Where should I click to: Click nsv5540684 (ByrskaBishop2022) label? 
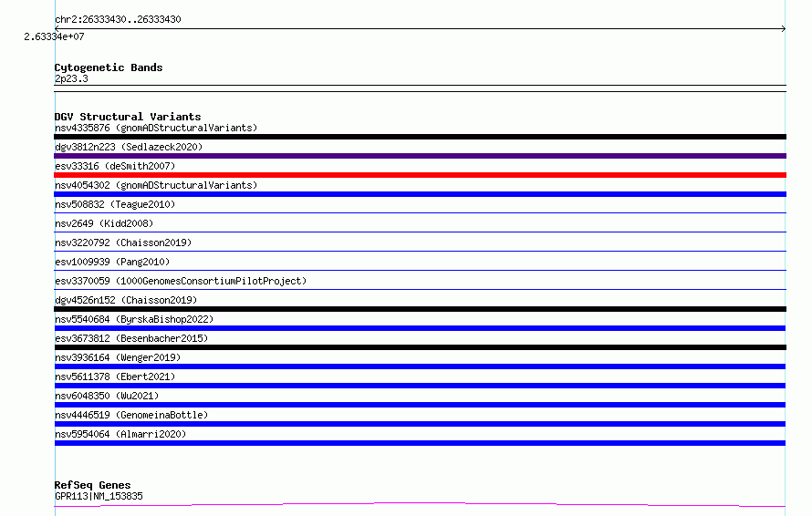click(x=134, y=319)
